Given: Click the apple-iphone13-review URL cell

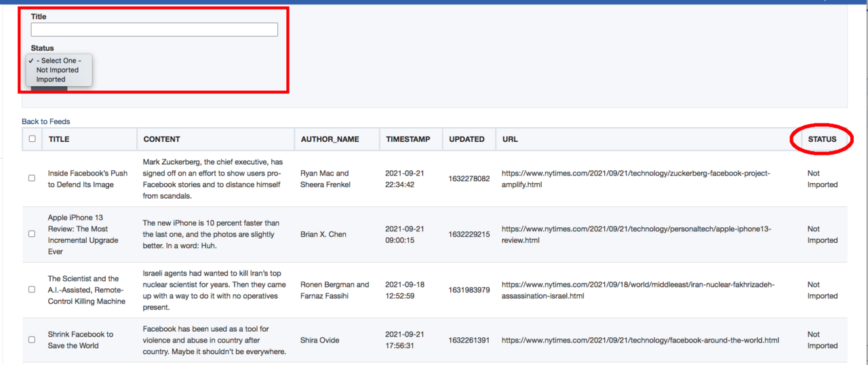Looking at the screenshot, I should click(x=635, y=234).
